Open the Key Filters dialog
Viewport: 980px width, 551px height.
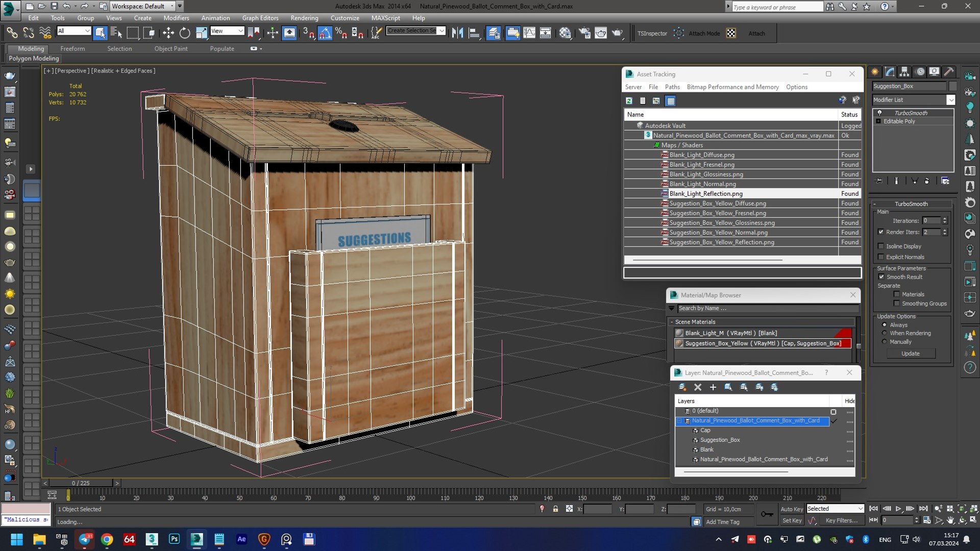841,520
